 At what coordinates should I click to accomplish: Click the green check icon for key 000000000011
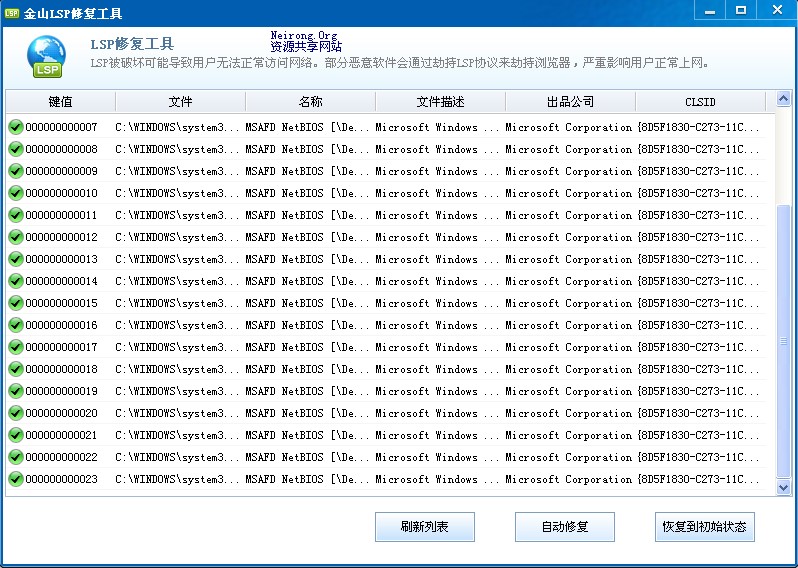[x=16, y=215]
